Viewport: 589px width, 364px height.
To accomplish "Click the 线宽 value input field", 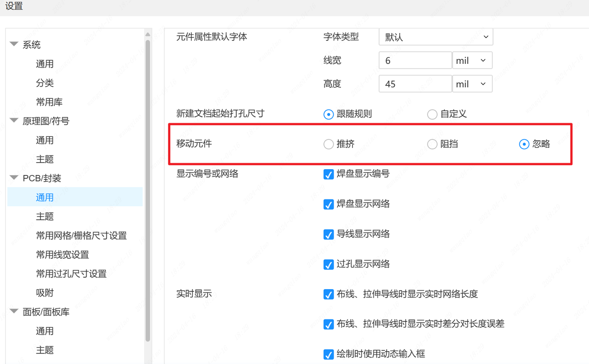I will click(415, 60).
